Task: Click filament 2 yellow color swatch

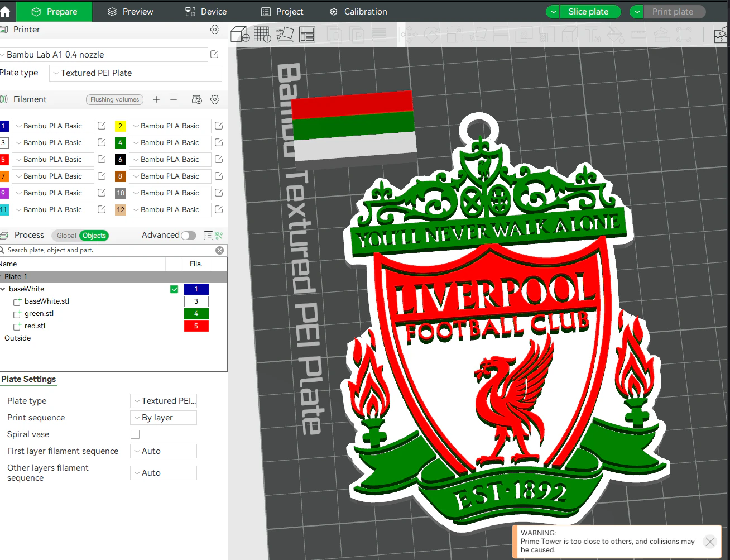Action: click(120, 126)
